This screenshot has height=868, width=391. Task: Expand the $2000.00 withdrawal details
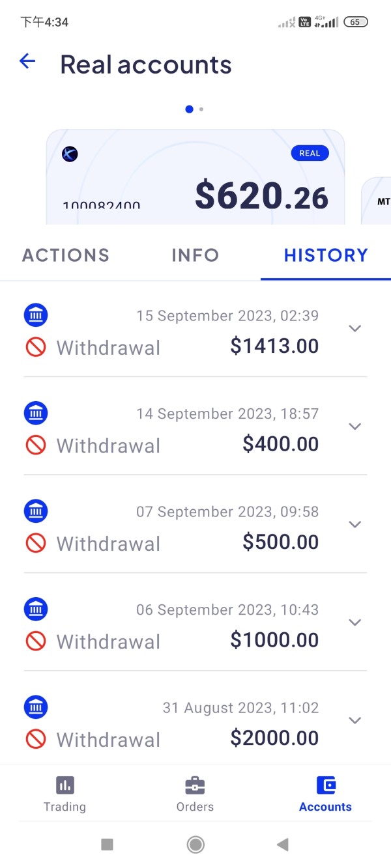[355, 720]
